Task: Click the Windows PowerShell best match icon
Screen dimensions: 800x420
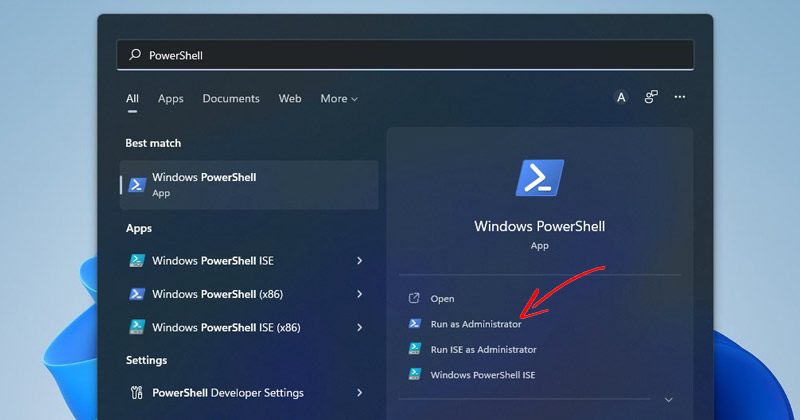Action: pos(137,185)
